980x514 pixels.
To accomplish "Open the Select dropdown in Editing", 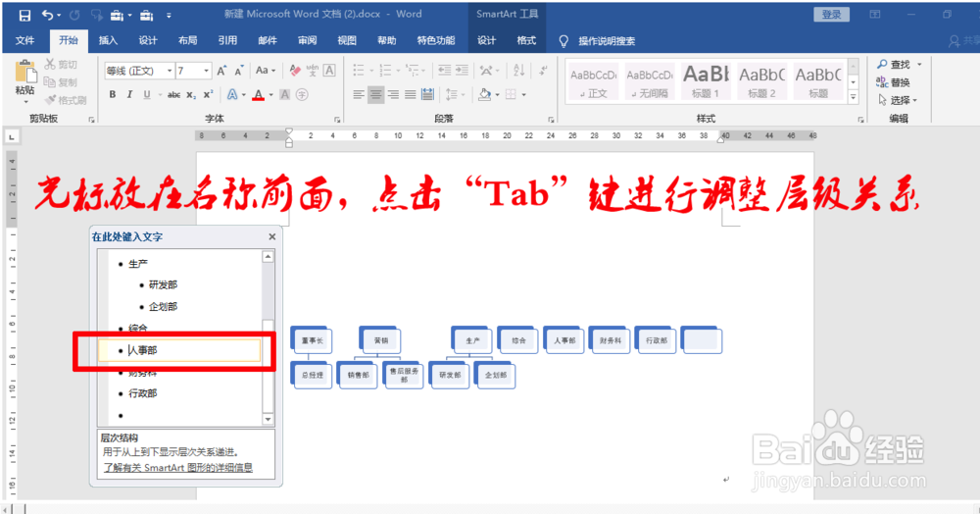I will (898, 100).
